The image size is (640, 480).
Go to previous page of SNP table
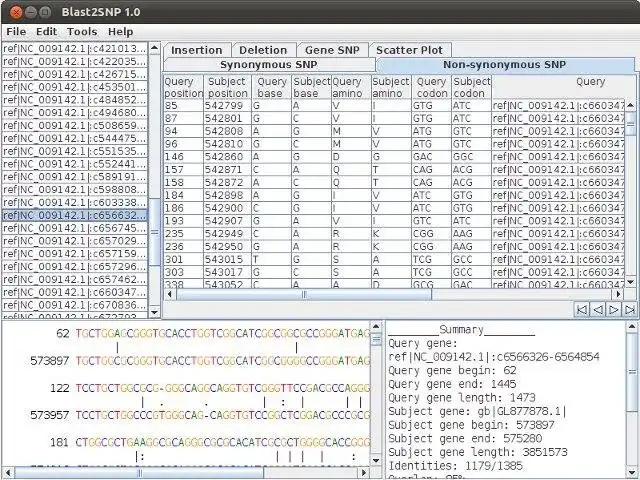click(598, 310)
